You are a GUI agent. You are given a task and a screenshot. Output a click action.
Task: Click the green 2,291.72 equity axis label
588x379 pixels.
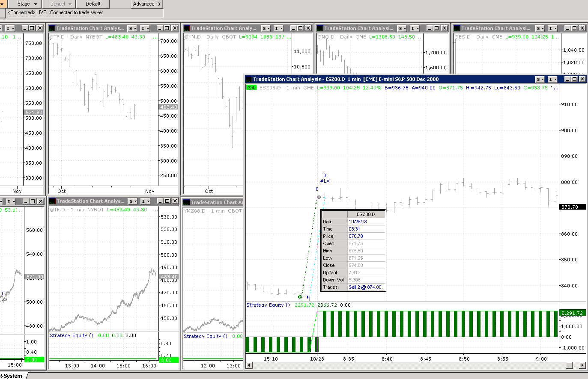click(x=572, y=313)
